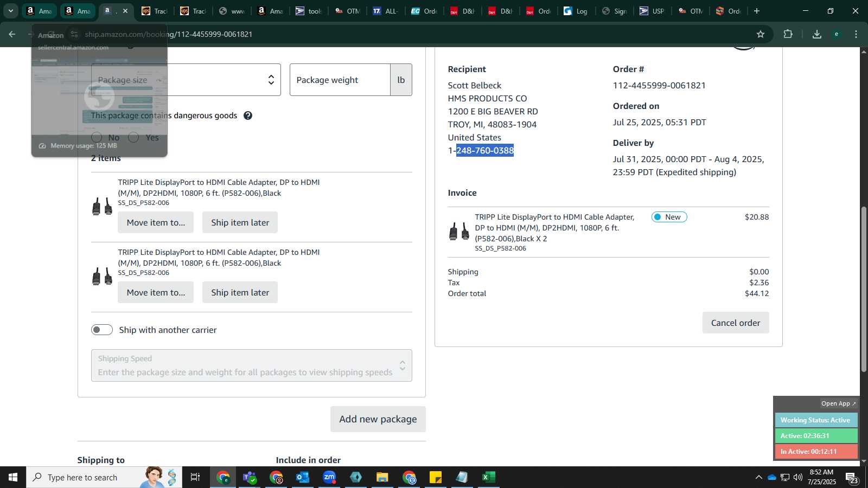
Task: Open tab search chevron in Chrome
Action: pos(10,11)
